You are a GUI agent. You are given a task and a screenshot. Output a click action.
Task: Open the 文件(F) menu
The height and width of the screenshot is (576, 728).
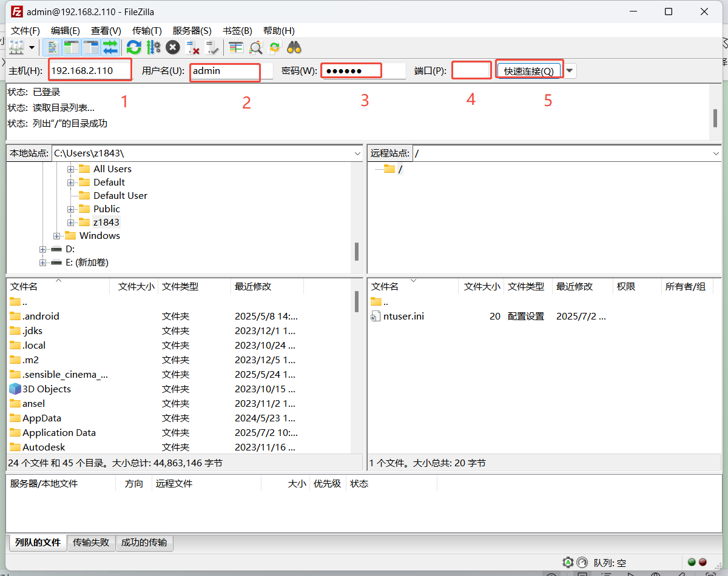pos(25,30)
